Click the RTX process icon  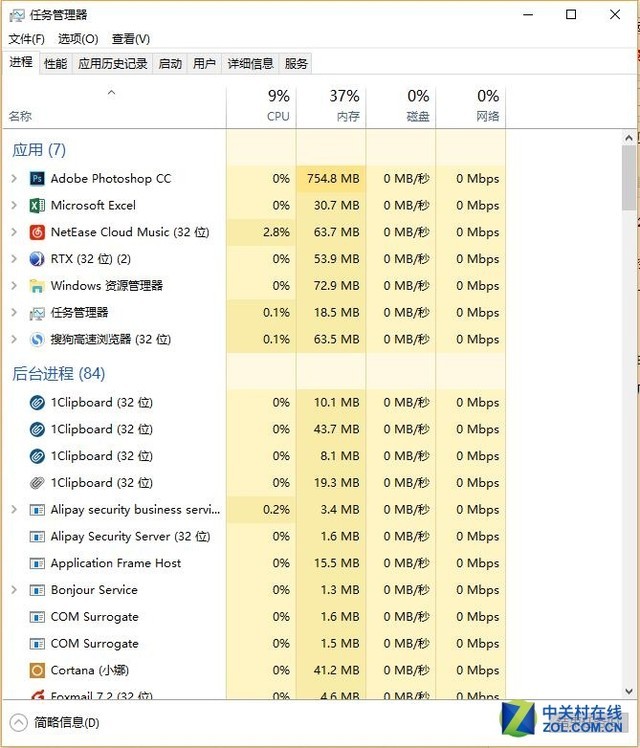click(x=37, y=259)
